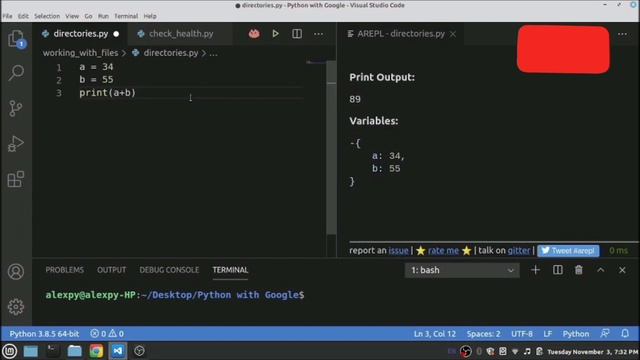Viewport: 640px width, 360px height.
Task: Switch to the directories.py editor tab
Action: [80, 34]
